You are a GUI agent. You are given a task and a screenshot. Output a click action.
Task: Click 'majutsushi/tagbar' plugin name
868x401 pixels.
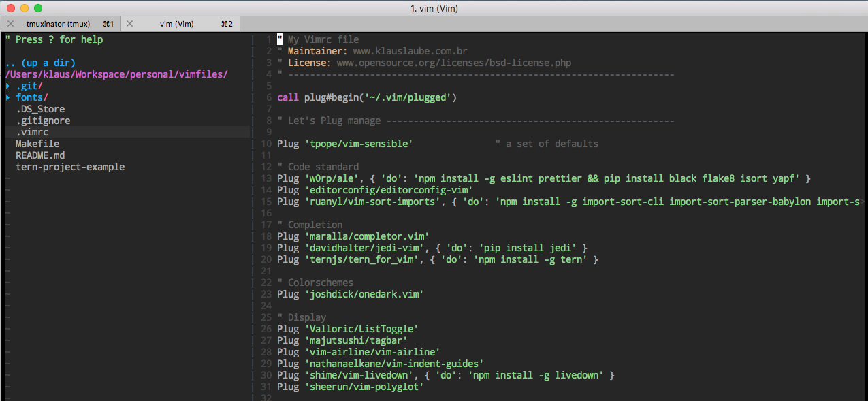point(356,340)
